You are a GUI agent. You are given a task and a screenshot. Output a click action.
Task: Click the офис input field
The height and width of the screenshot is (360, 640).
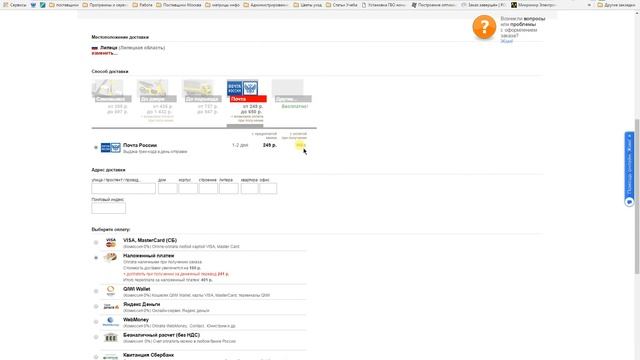268,188
